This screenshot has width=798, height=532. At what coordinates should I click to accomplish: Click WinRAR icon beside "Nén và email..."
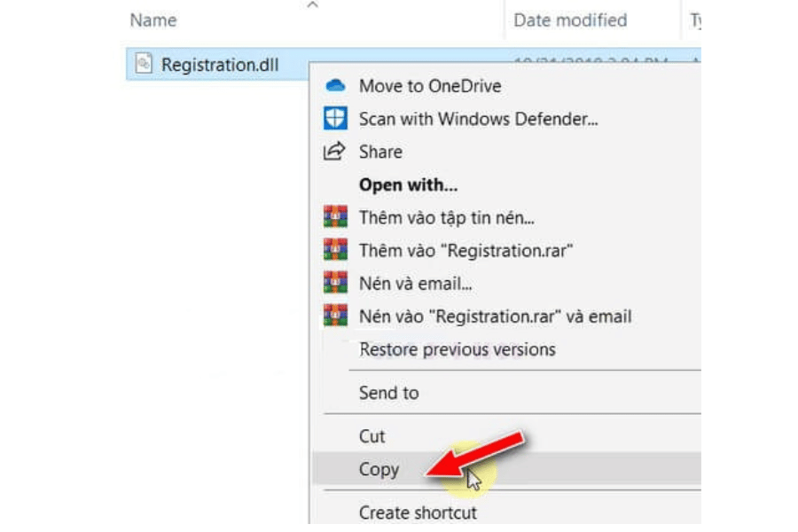334,283
